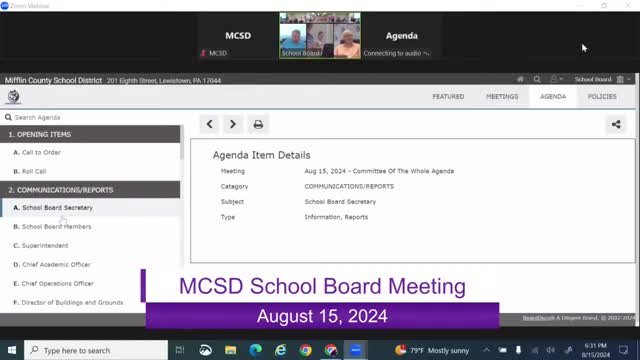640x360 pixels.
Task: Go to the previous agenda item arrow
Action: click(x=209, y=124)
